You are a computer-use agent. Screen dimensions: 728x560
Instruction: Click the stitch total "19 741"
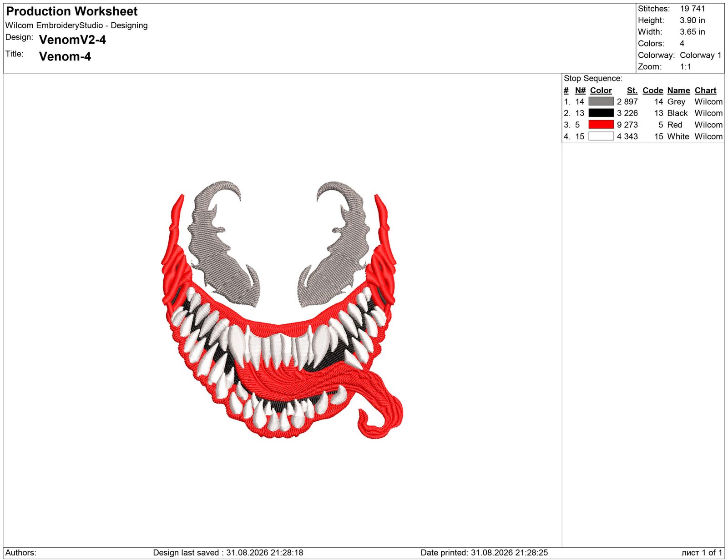pos(693,9)
